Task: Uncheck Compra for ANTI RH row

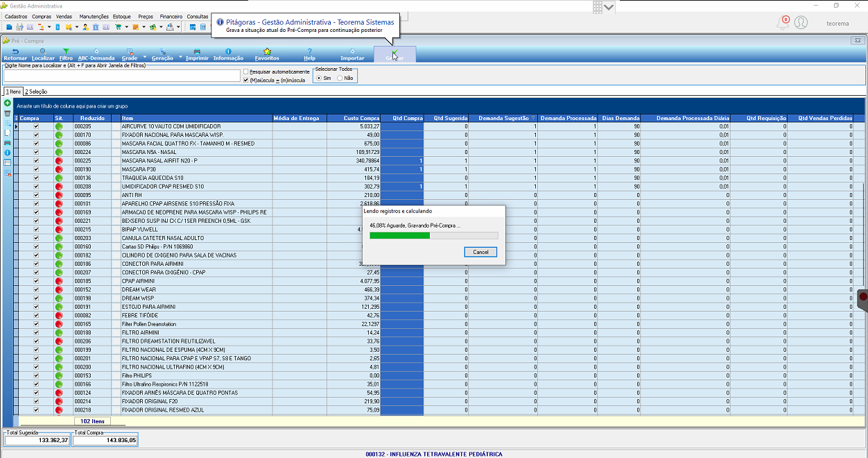Action: point(36,195)
